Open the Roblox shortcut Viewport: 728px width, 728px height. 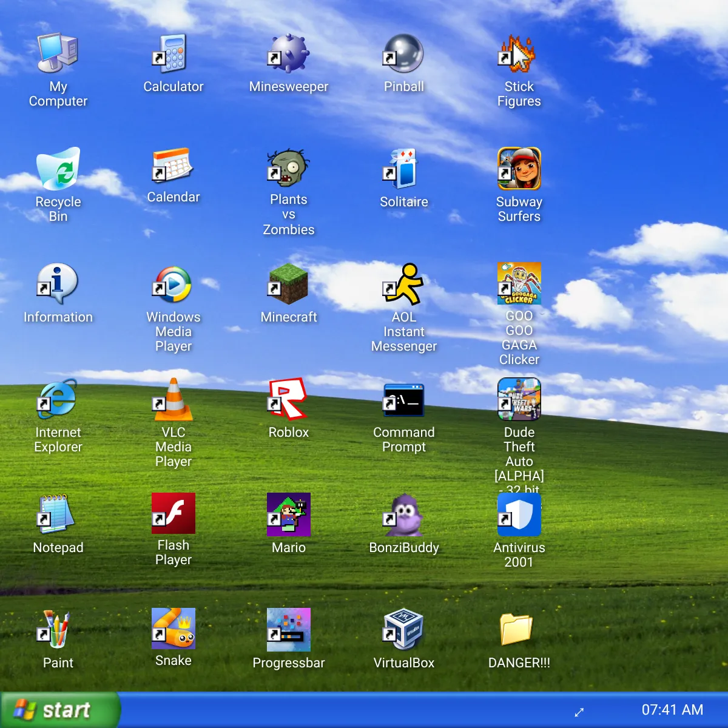pyautogui.click(x=289, y=399)
